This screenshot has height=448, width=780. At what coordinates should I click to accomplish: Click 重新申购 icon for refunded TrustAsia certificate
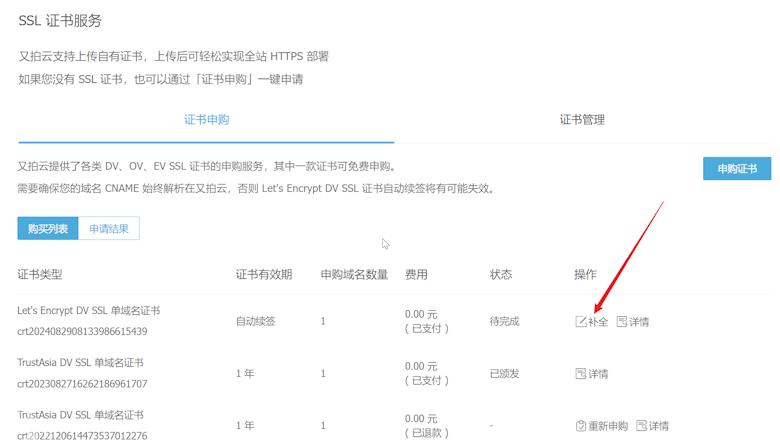pyautogui.click(x=581, y=426)
